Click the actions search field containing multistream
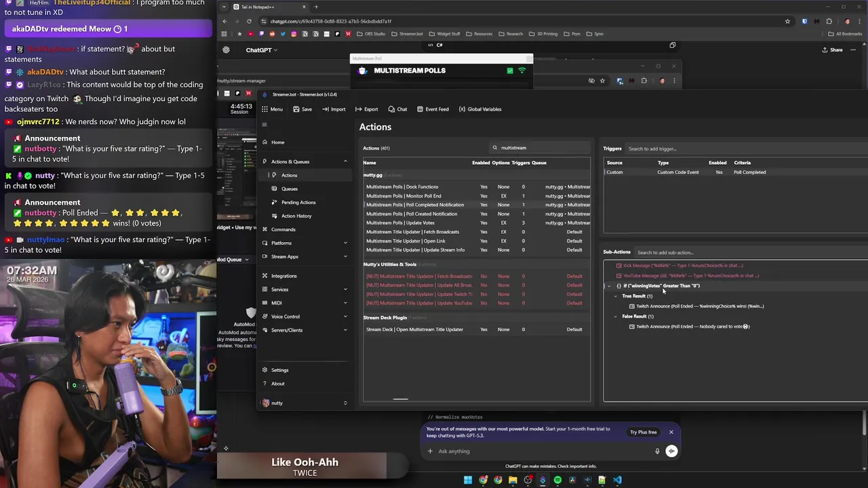 pyautogui.click(x=540, y=148)
